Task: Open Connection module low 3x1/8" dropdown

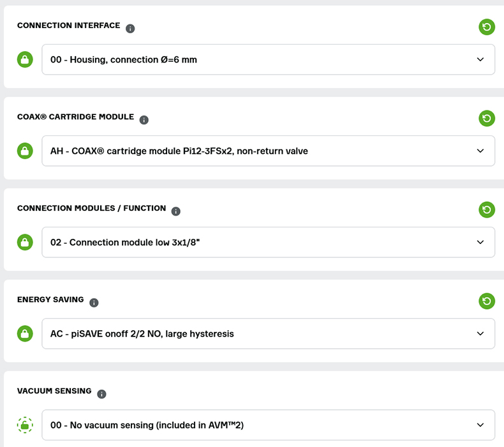Action: (x=268, y=243)
